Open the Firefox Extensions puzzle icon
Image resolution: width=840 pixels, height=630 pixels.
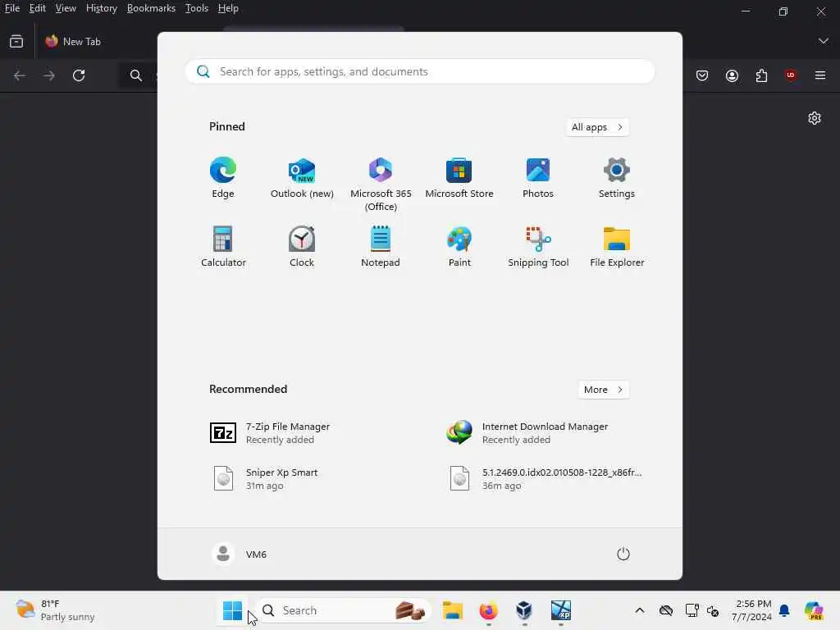(761, 75)
